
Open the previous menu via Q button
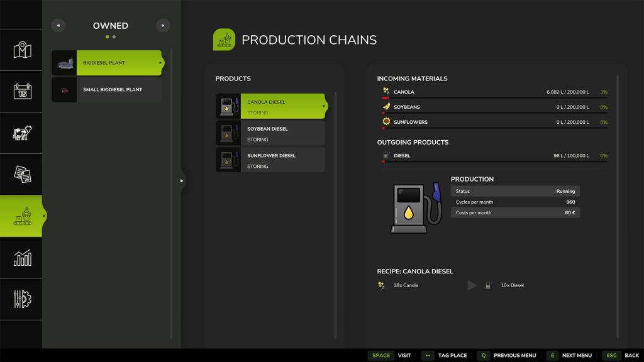point(484,355)
